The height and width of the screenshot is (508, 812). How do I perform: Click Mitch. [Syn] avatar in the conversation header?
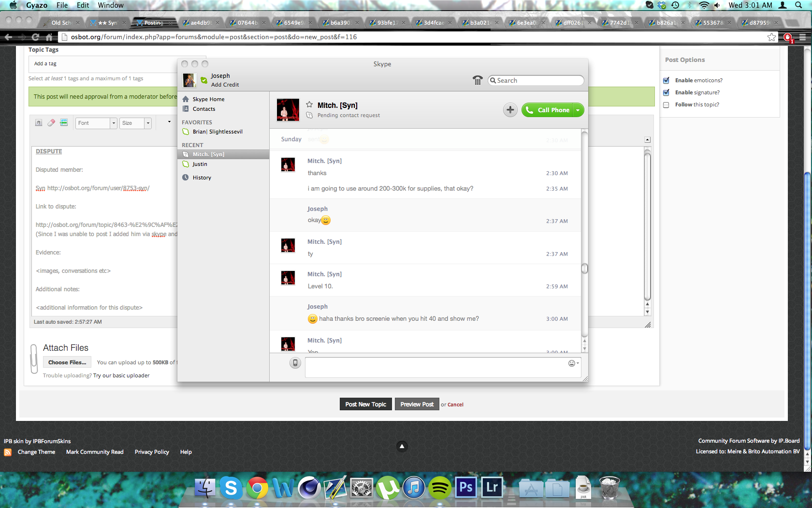tap(288, 110)
